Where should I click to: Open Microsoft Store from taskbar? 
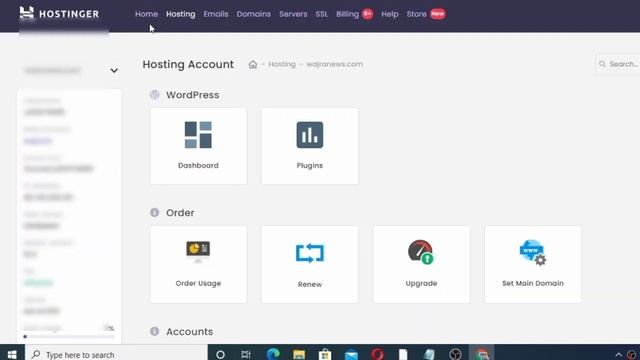(325, 354)
